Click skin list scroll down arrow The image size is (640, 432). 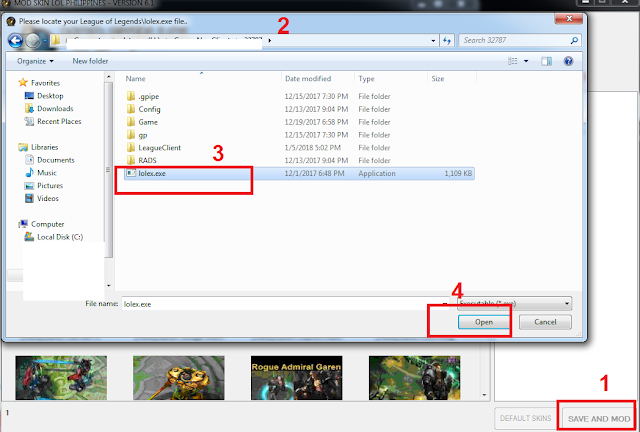[484, 395]
